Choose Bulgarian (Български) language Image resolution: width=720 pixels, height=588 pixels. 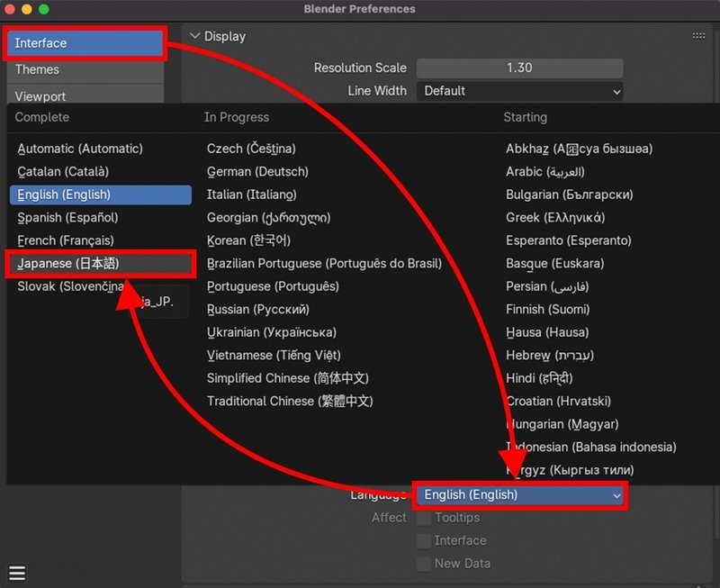click(570, 194)
